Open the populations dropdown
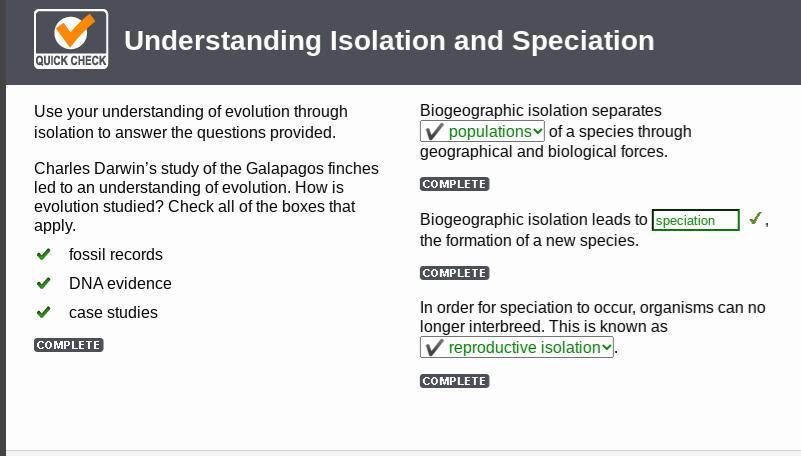Image resolution: width=801 pixels, height=456 pixels. 482,132
